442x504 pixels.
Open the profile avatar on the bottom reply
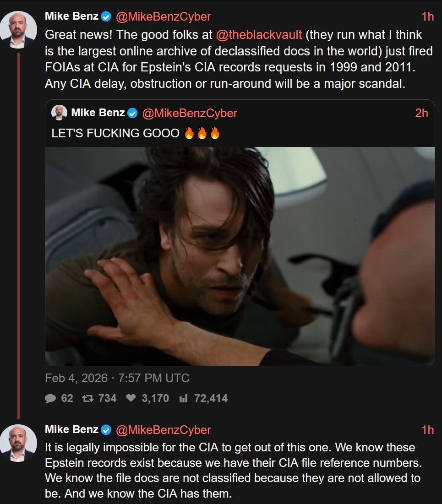coord(18,443)
